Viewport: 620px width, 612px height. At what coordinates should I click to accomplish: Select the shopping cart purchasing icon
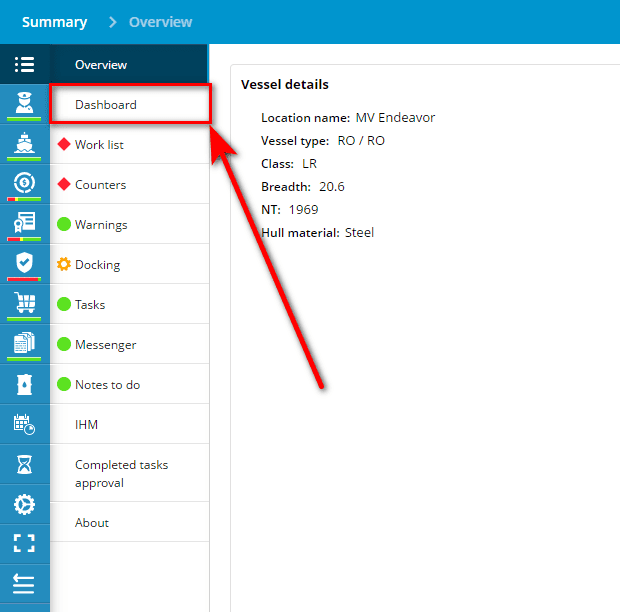point(24,302)
